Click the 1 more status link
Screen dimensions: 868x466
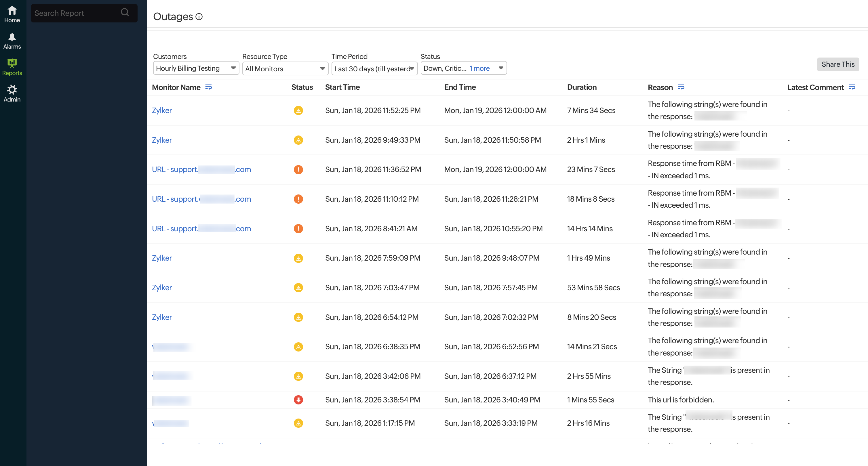click(x=479, y=68)
